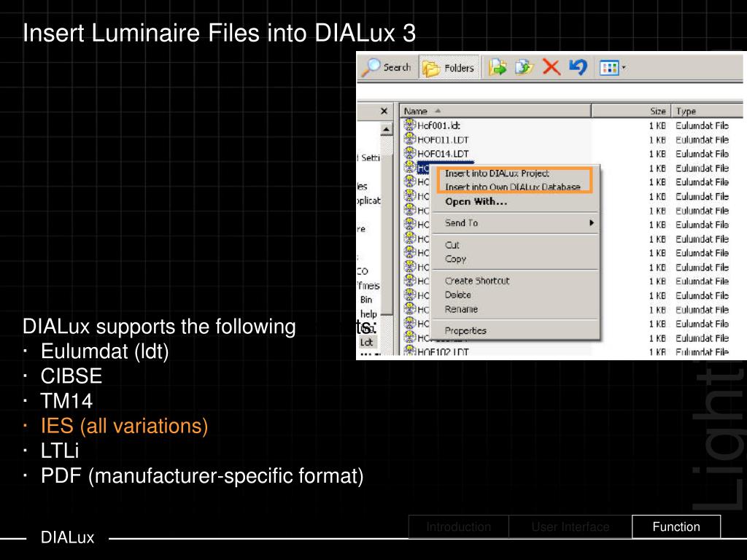747x560 pixels.
Task: Click the TM14 bullet text
Action: coord(66,401)
